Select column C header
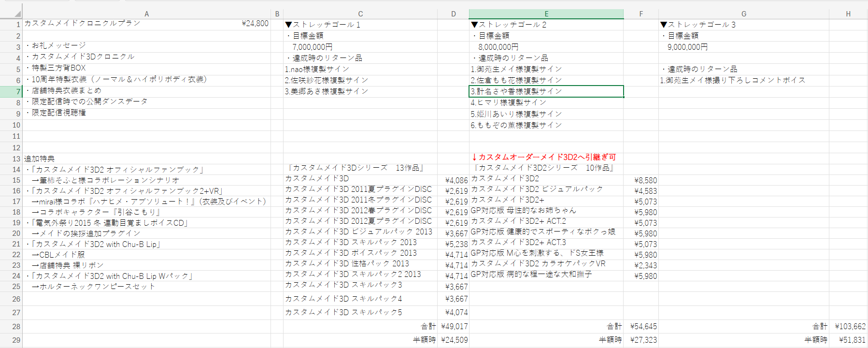 click(360, 14)
